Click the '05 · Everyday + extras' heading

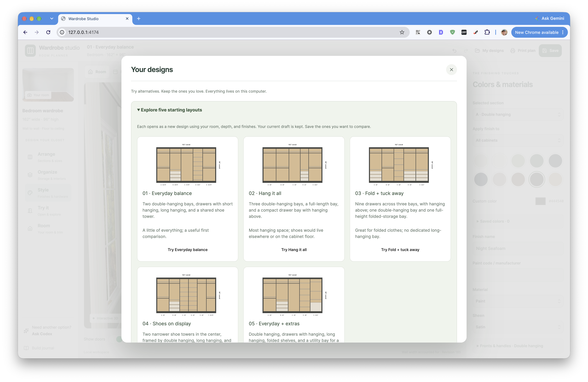(274, 324)
